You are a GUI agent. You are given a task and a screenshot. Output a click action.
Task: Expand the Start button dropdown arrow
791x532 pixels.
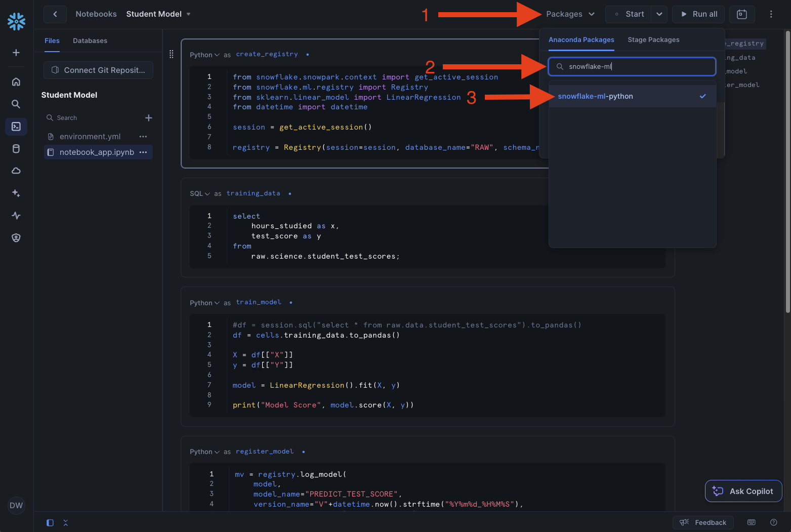(x=659, y=14)
